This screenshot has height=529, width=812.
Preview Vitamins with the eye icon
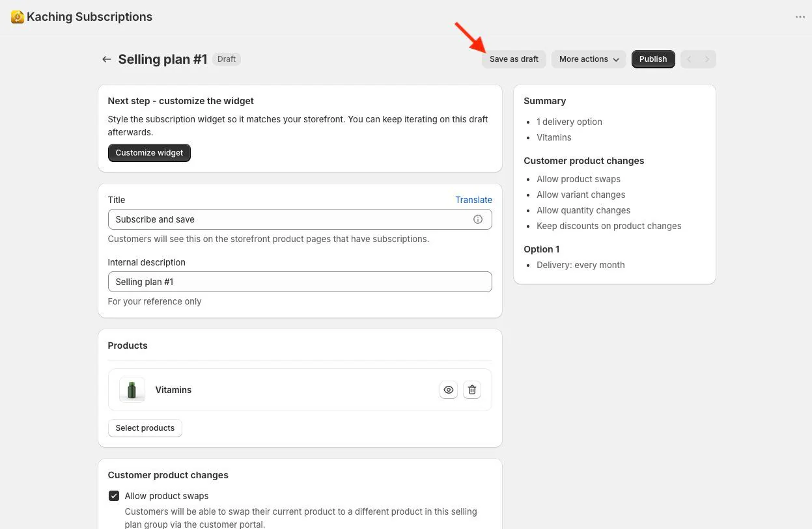pos(449,390)
